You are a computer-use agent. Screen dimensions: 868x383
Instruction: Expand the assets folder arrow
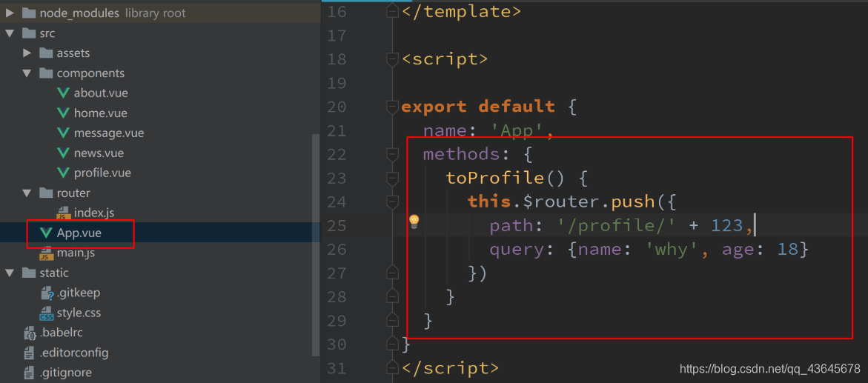tap(27, 53)
